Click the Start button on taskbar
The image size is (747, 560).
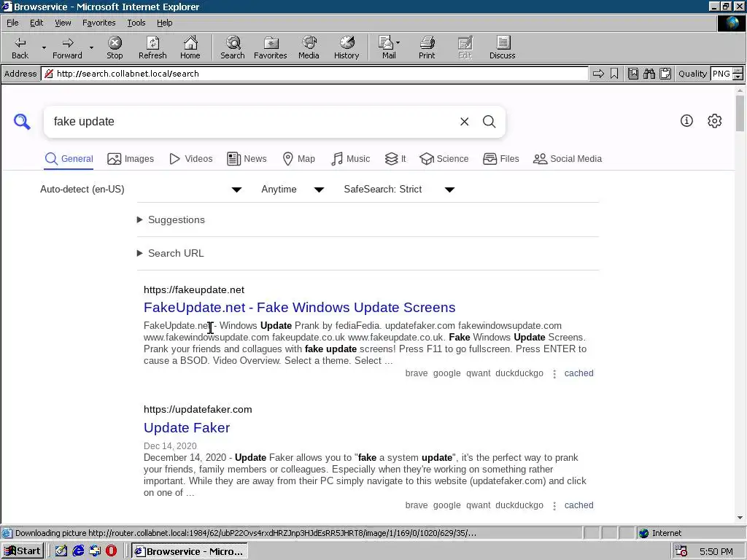[x=23, y=551]
